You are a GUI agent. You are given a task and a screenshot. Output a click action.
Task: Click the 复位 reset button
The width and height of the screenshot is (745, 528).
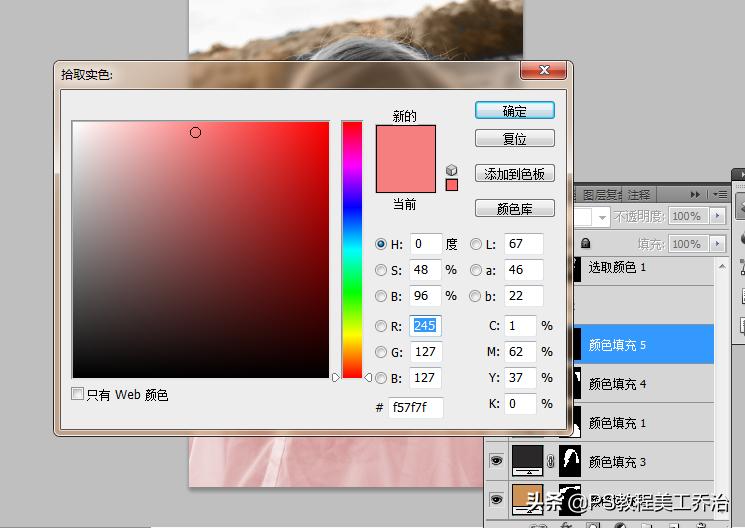[515, 138]
